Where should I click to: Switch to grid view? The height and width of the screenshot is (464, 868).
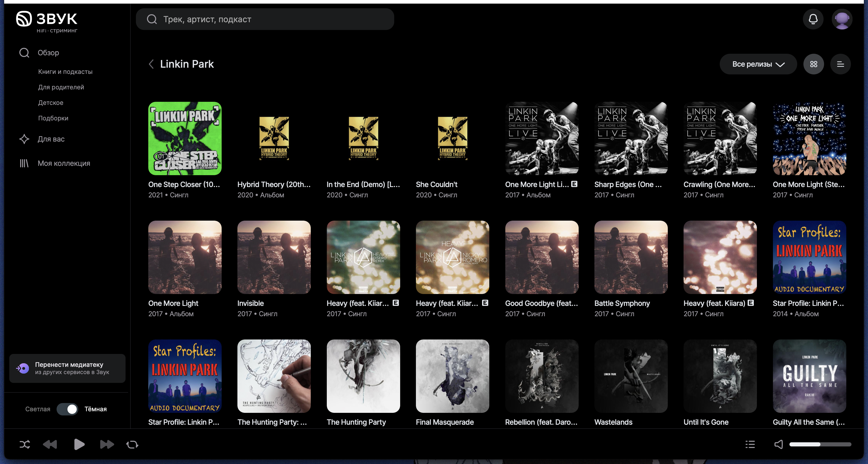[813, 64]
